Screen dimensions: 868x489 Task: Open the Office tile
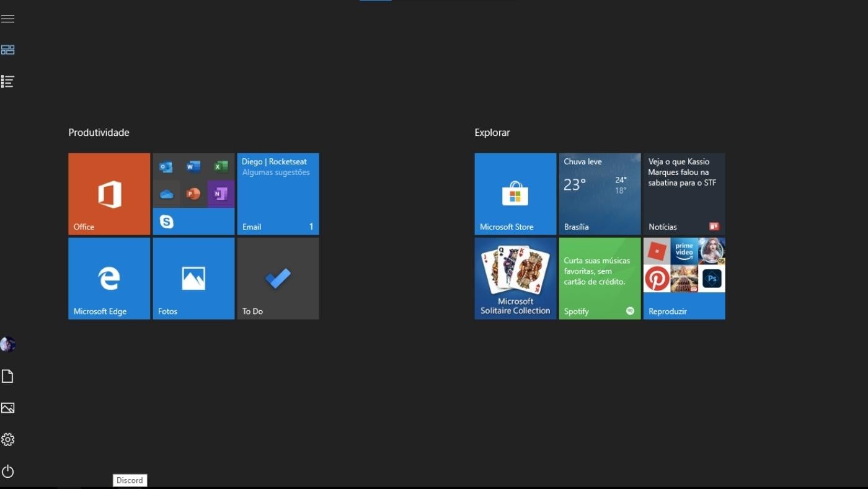(109, 194)
